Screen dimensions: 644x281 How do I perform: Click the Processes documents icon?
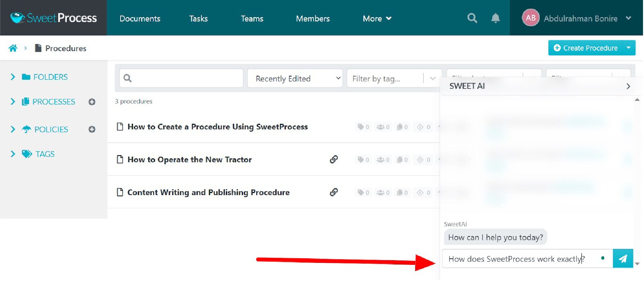pyautogui.click(x=25, y=101)
